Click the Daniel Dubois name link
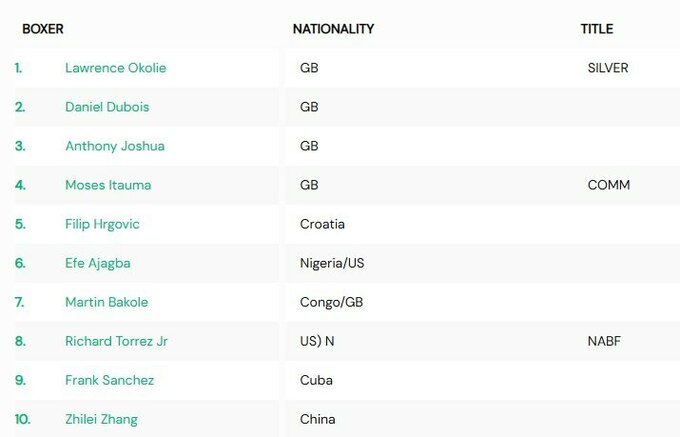The width and height of the screenshot is (680, 437). tap(107, 107)
